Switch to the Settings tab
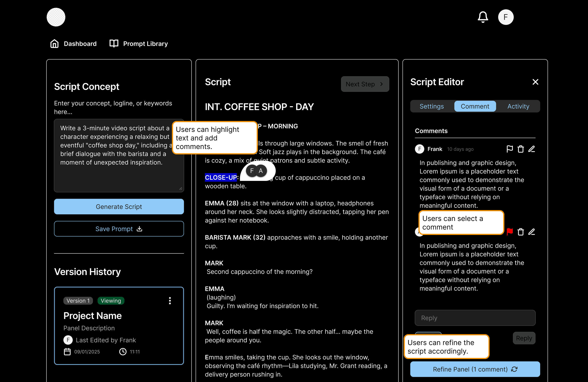 pos(431,106)
